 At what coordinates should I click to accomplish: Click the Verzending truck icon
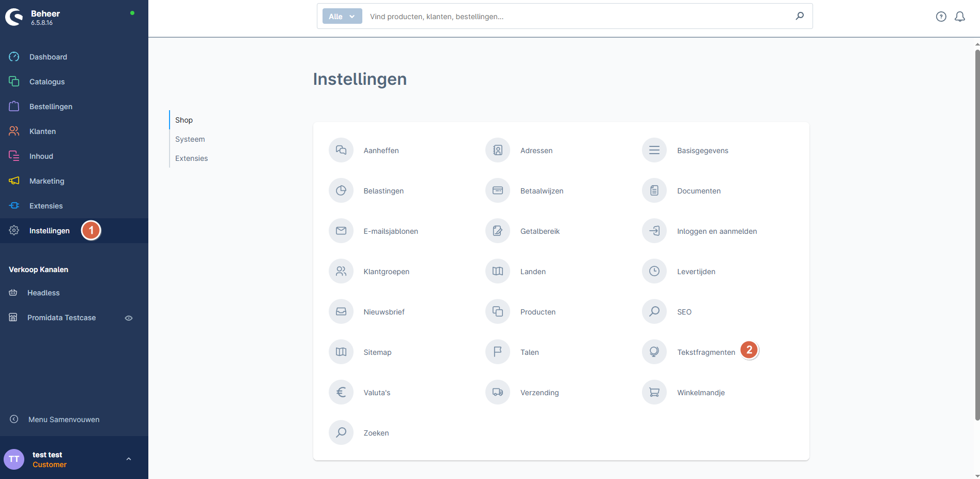(x=497, y=392)
